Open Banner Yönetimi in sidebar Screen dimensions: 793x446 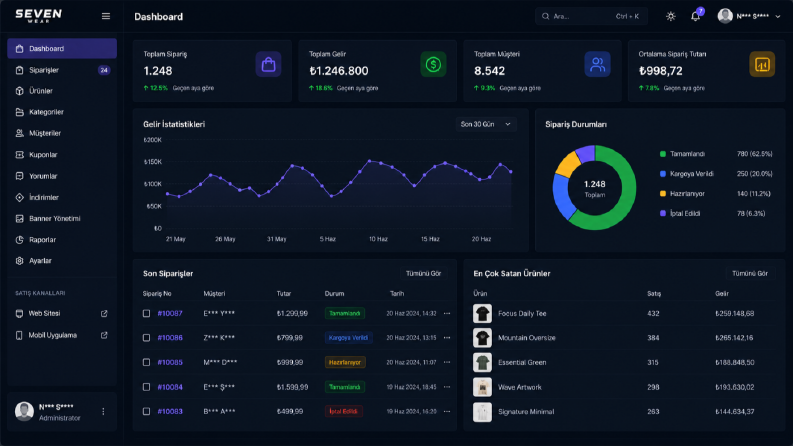[x=62, y=218]
